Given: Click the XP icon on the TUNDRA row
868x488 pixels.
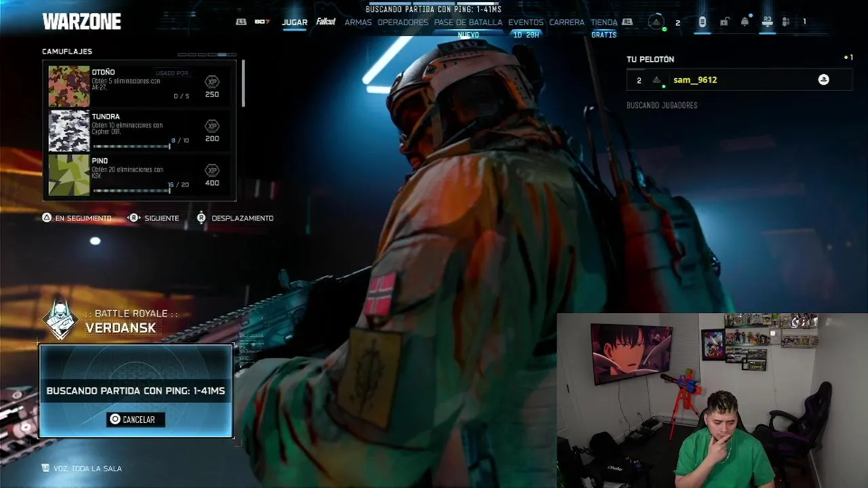Looking at the screenshot, I should 212,125.
